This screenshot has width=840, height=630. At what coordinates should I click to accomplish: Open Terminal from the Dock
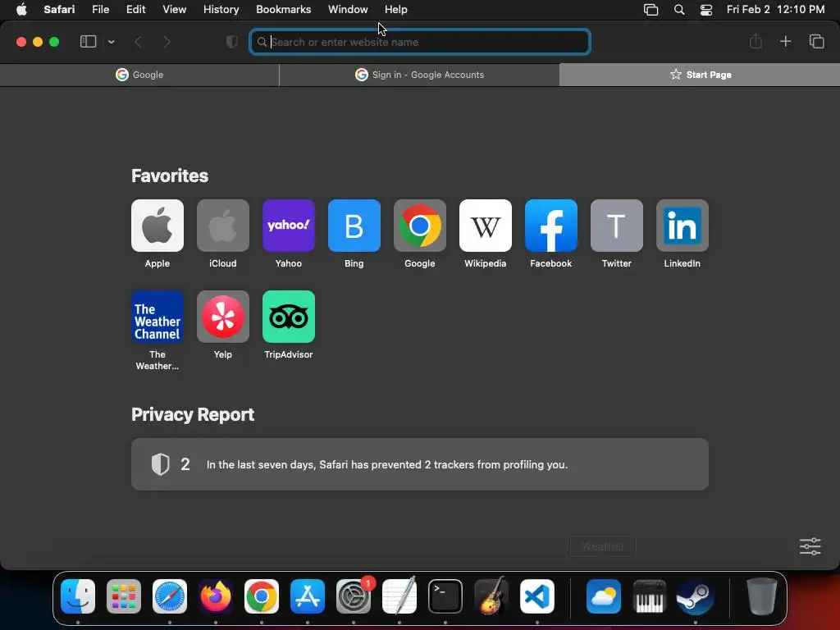(x=445, y=596)
